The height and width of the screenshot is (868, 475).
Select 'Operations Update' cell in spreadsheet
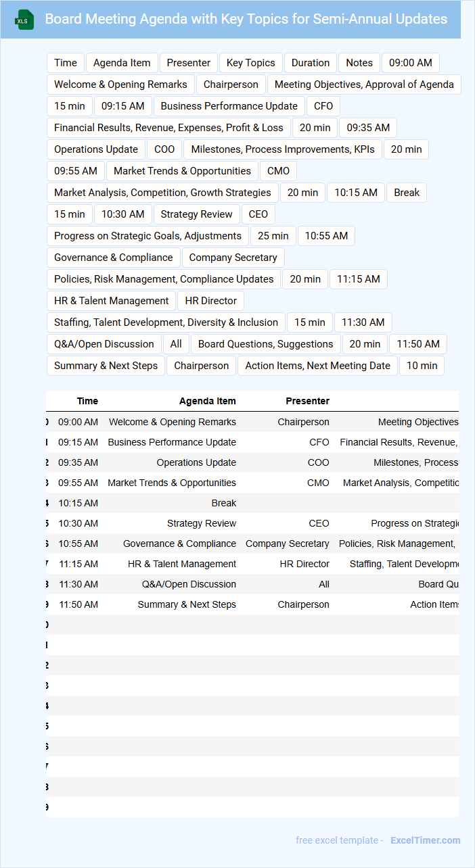[196, 462]
